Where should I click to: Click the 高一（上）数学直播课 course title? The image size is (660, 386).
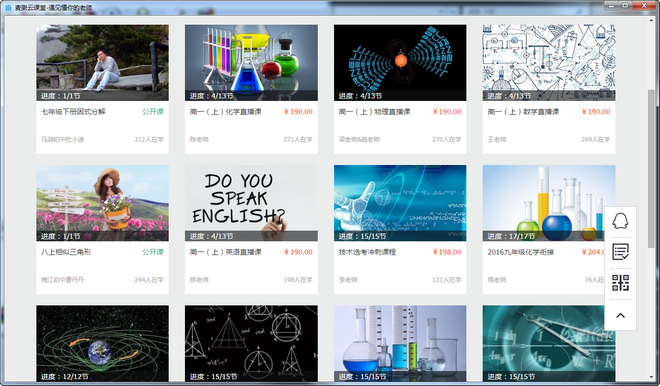click(523, 112)
